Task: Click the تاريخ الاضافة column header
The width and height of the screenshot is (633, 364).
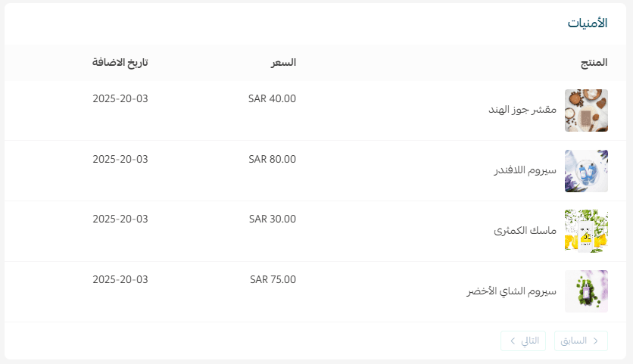Action: click(x=120, y=62)
